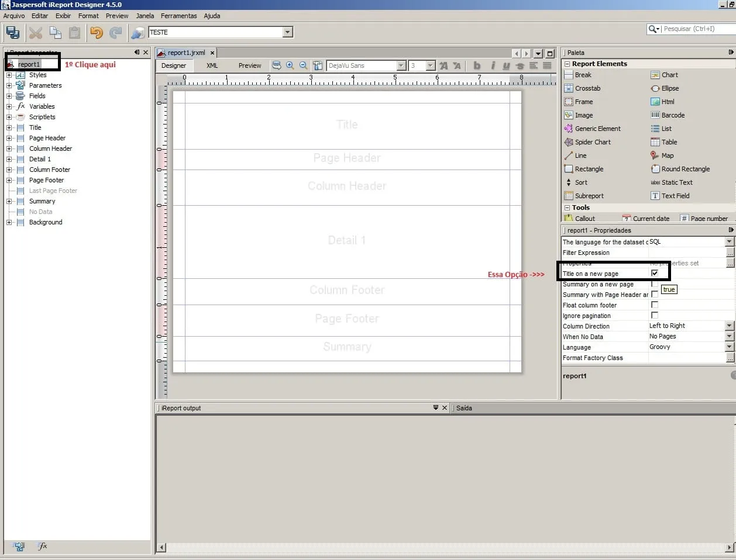
Task: Click the Save All toolbar icon
Action: (13, 33)
